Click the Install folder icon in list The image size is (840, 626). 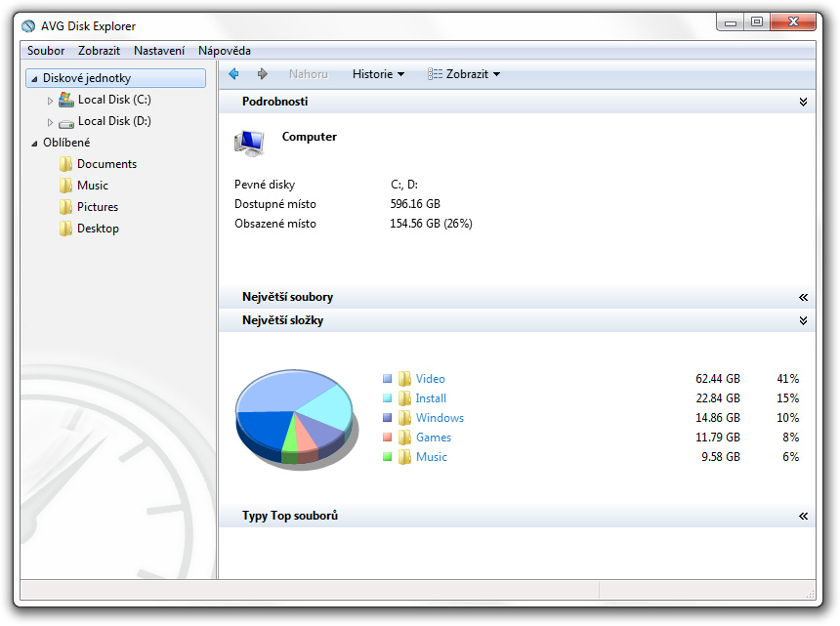[404, 398]
